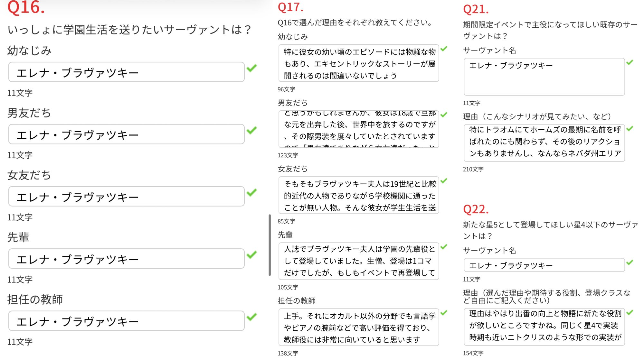
Task: Click the checkmark beside Q22 サーヴァント名 field
Action: coord(630,263)
